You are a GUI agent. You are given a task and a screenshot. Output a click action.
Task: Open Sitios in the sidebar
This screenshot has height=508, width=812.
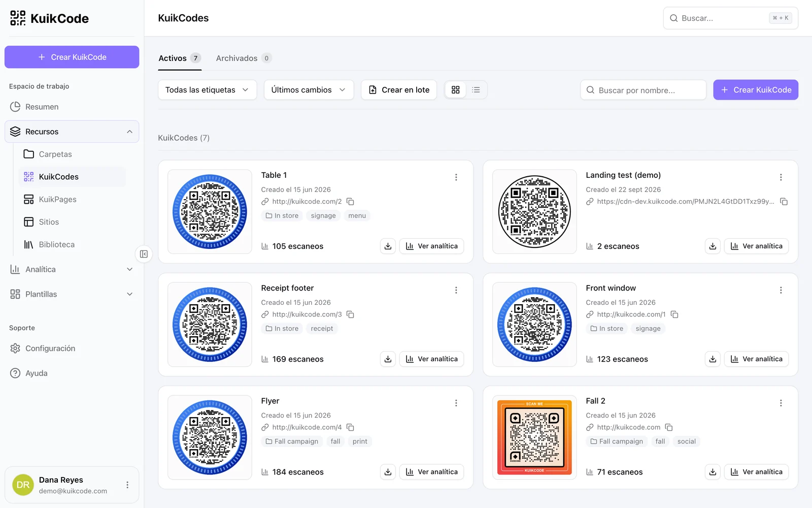coord(72,222)
